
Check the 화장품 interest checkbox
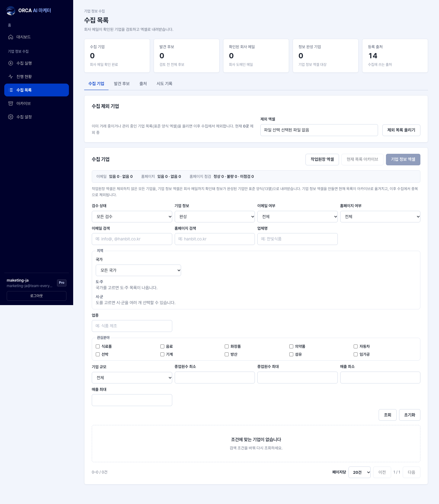point(227,346)
